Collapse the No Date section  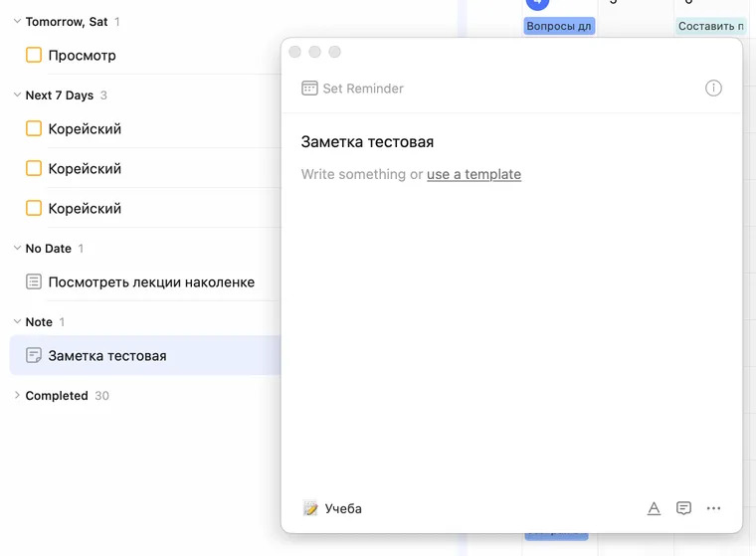click(17, 249)
